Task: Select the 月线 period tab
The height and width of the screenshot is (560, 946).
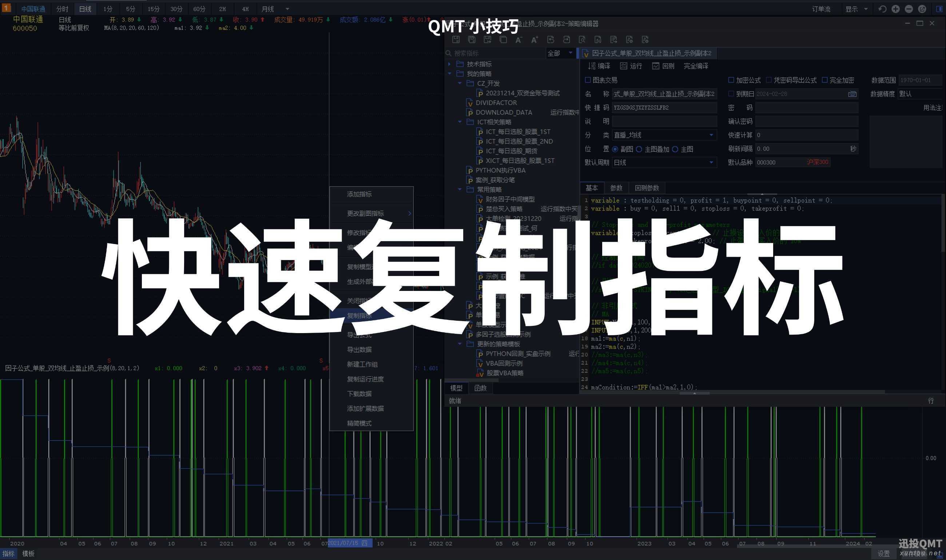Action: coord(267,9)
